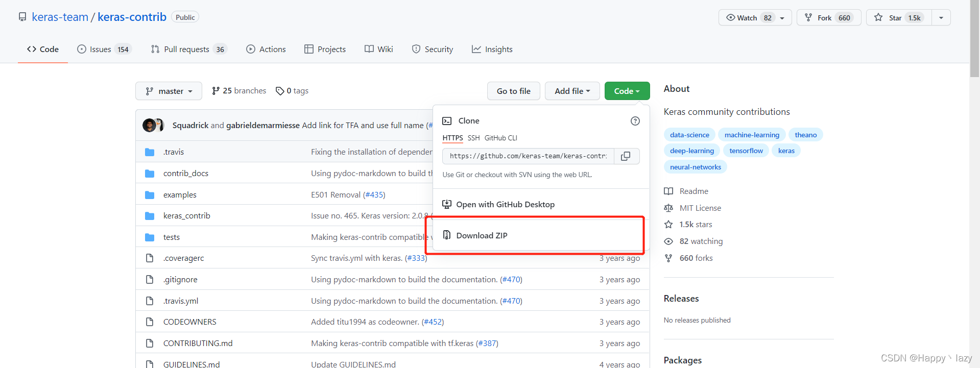
Task: Click the gabrieldemarmiesse author link
Action: 263,126
